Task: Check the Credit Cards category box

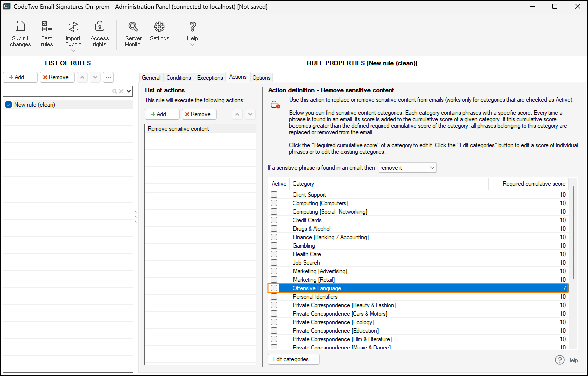Action: [274, 220]
